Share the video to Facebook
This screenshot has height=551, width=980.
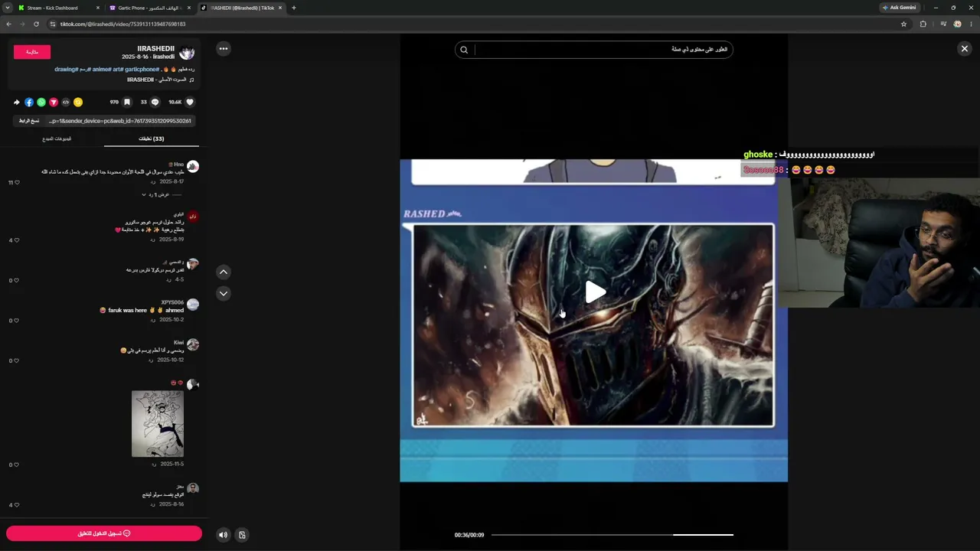[x=29, y=102]
